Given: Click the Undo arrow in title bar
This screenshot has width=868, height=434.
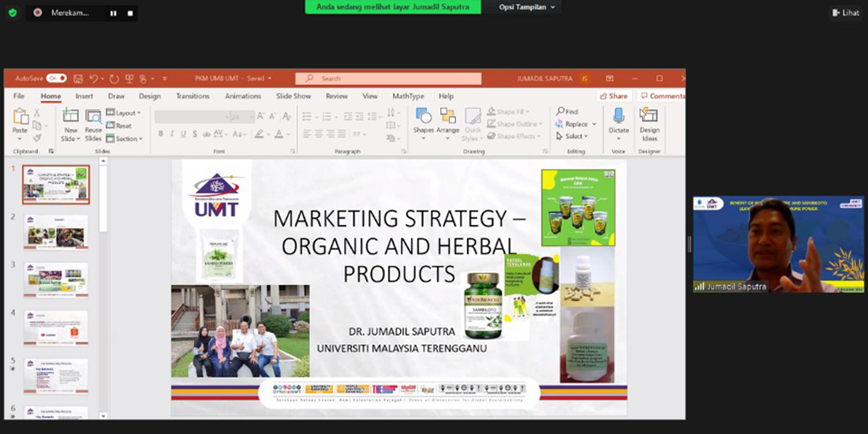Looking at the screenshot, I should coord(94,79).
